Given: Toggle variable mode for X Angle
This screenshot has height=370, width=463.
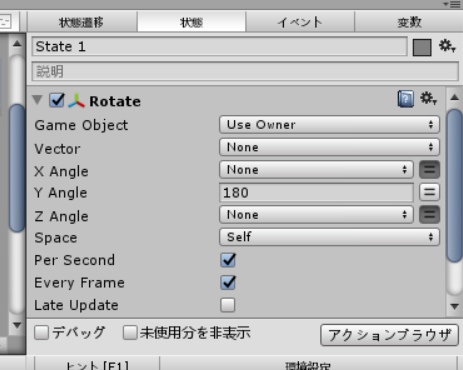Looking at the screenshot, I should coord(429,170).
